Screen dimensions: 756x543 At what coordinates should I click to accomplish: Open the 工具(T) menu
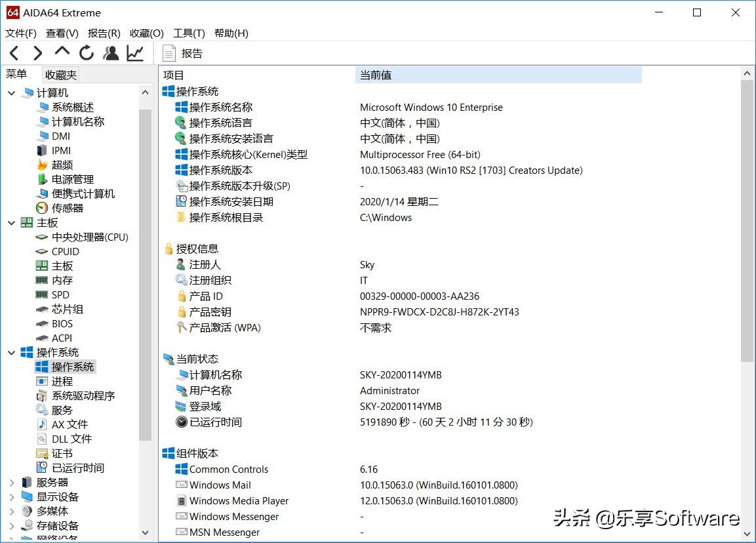(189, 33)
